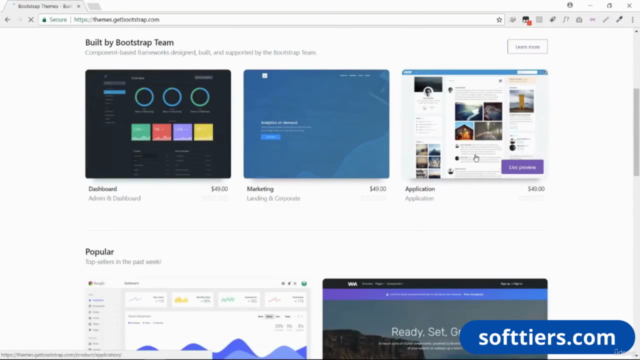The image size is (640, 360).
Task: Open the extension icon with red badge
Action: click(x=526, y=20)
